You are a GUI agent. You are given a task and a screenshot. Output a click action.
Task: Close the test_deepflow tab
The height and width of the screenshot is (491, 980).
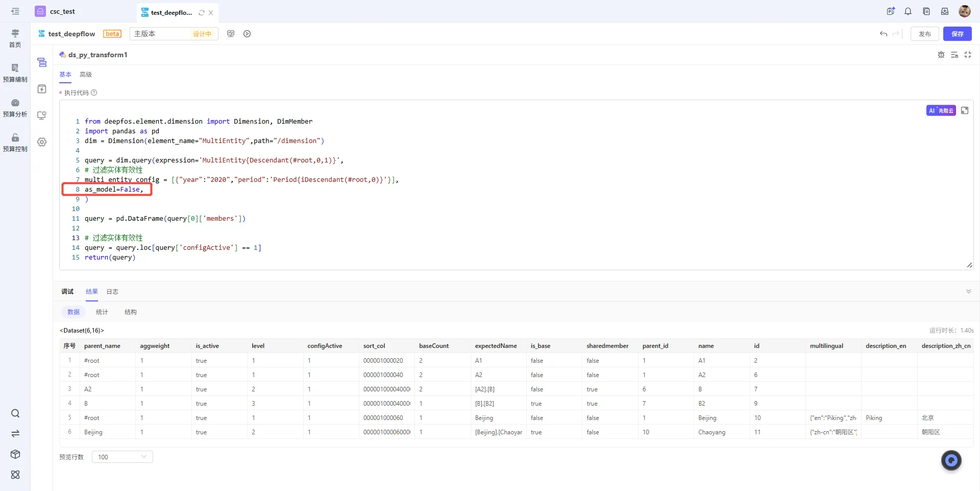pyautogui.click(x=211, y=13)
